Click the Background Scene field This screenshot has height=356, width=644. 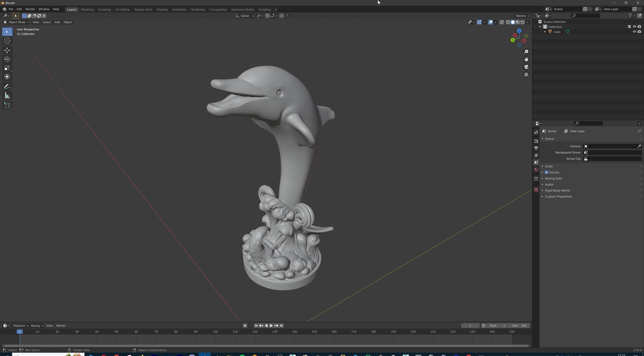pos(612,152)
